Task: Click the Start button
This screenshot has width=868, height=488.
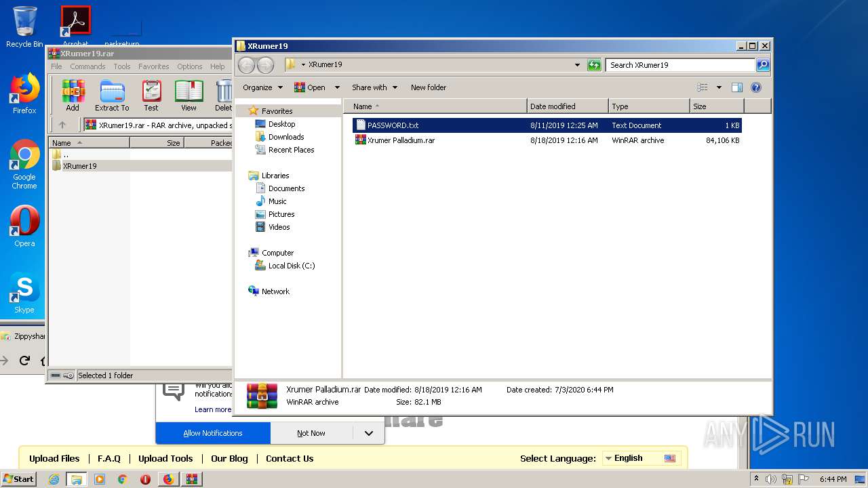Action: point(18,479)
